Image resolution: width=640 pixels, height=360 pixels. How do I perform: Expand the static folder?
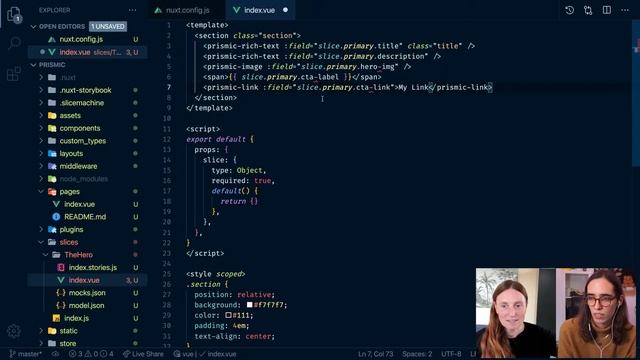(x=88, y=331)
